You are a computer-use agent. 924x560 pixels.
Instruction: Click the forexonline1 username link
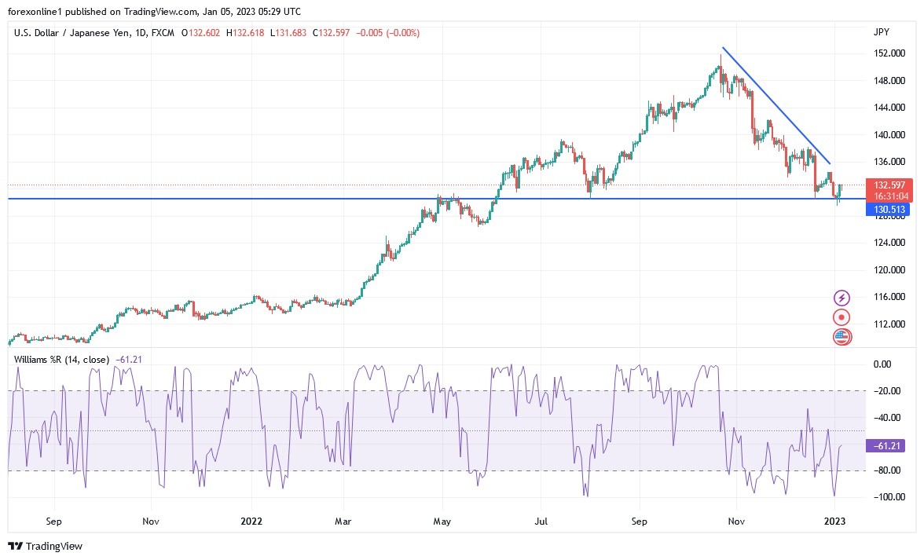(x=31, y=12)
